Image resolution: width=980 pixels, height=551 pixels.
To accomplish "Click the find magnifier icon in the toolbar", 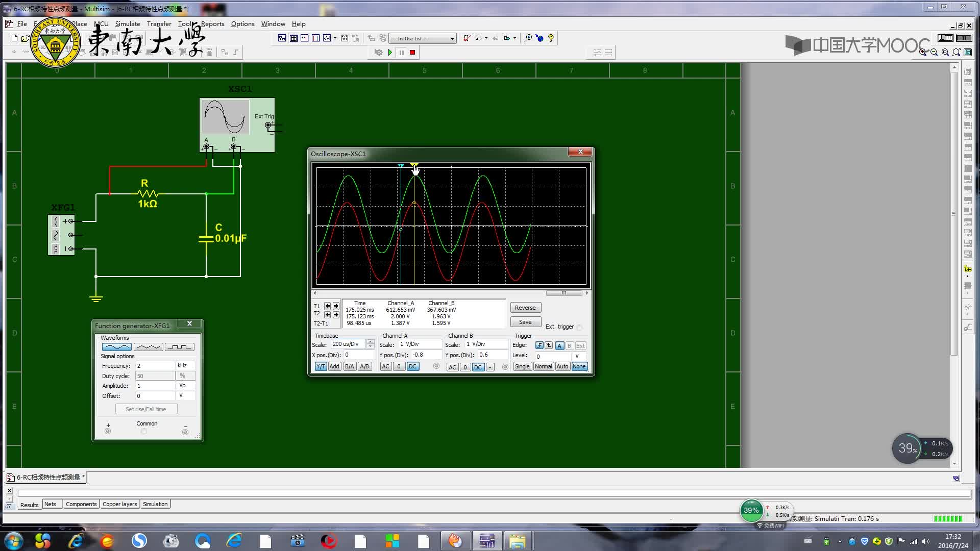I will [528, 38].
